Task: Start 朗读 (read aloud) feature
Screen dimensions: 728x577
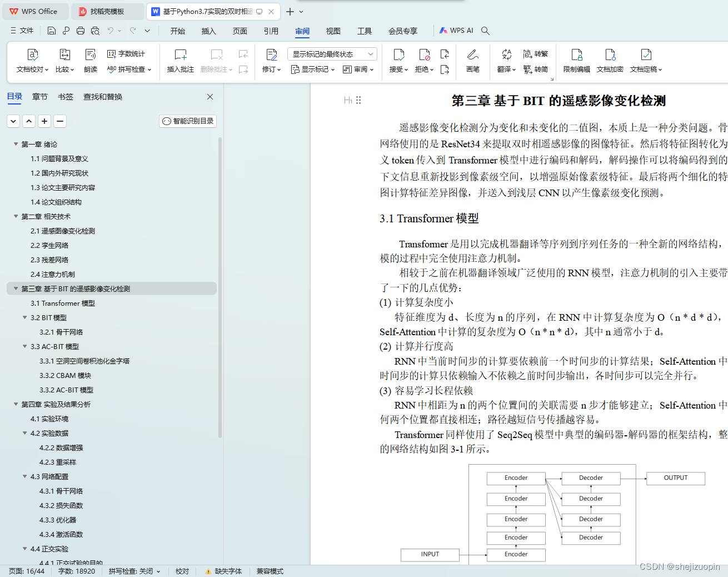Action: [90, 60]
